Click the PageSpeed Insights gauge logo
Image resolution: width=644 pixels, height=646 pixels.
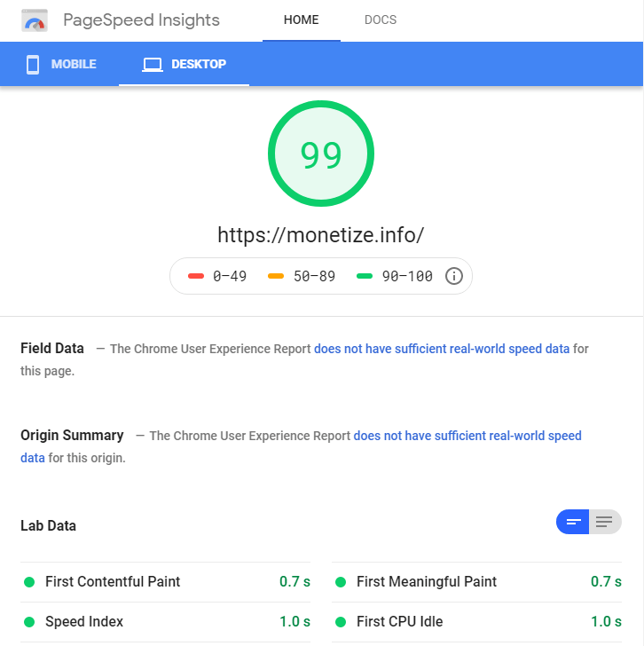pyautogui.click(x=35, y=20)
